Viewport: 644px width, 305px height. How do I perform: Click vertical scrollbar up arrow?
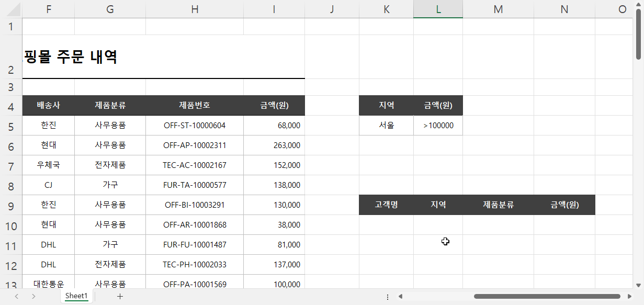pos(639,6)
